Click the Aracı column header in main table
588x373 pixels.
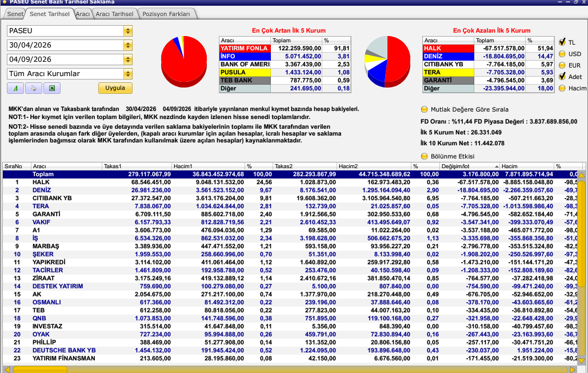coord(66,166)
